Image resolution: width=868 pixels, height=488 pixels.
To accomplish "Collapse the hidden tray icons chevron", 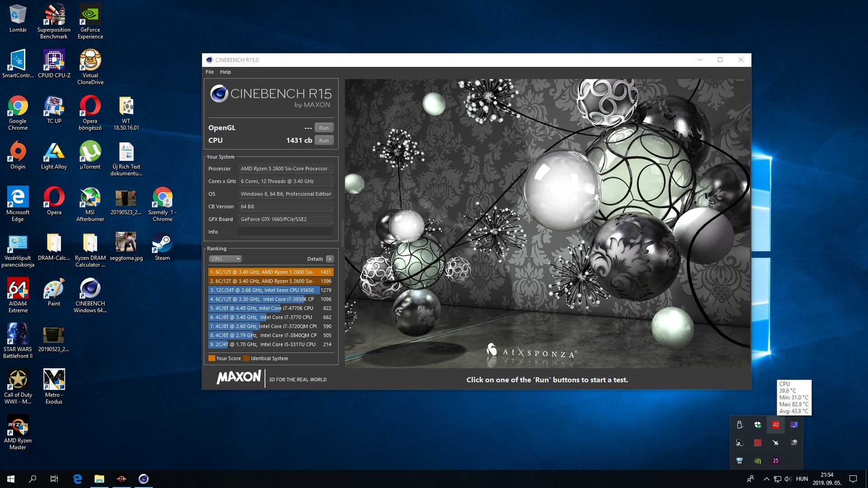I will [x=766, y=479].
